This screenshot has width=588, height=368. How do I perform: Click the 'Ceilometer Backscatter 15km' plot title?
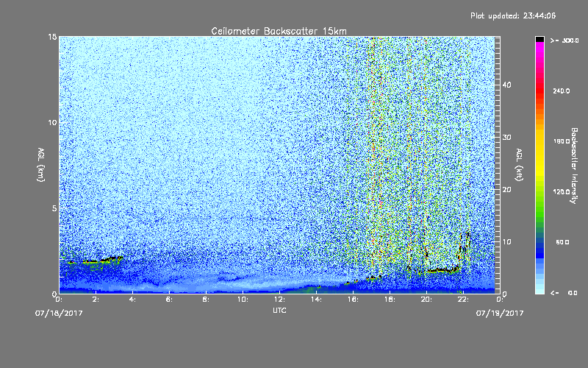pos(279,31)
